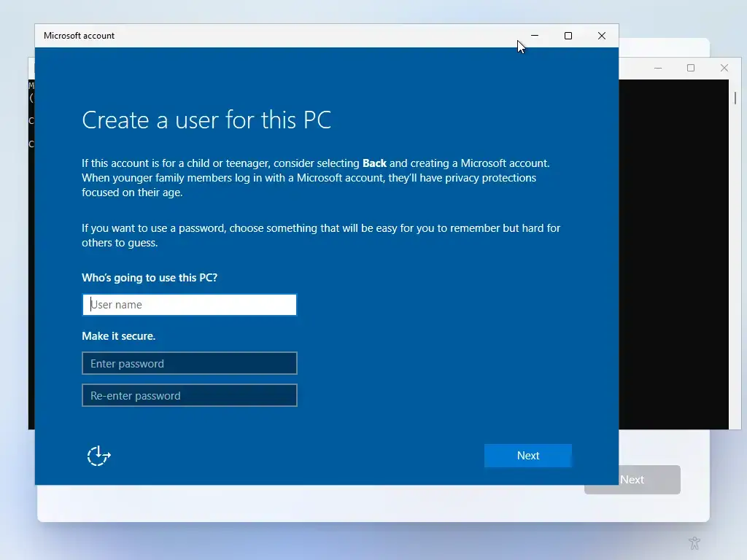Close the background command prompt window
This screenshot has height=560, width=747.
click(724, 68)
